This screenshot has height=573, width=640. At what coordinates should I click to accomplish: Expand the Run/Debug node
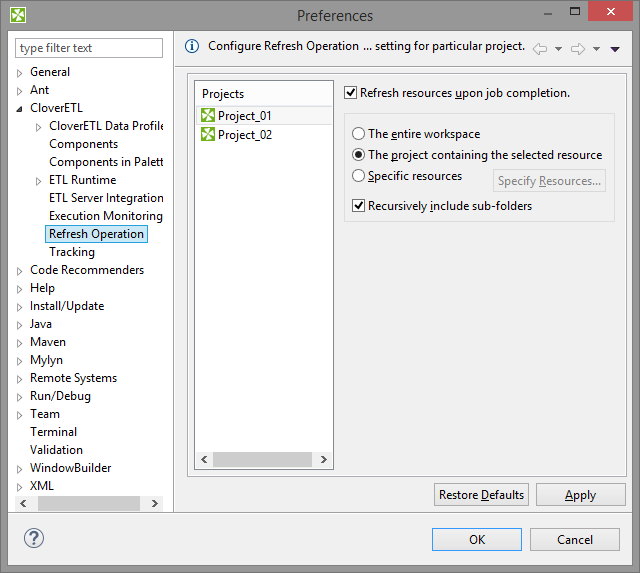pos(19,397)
